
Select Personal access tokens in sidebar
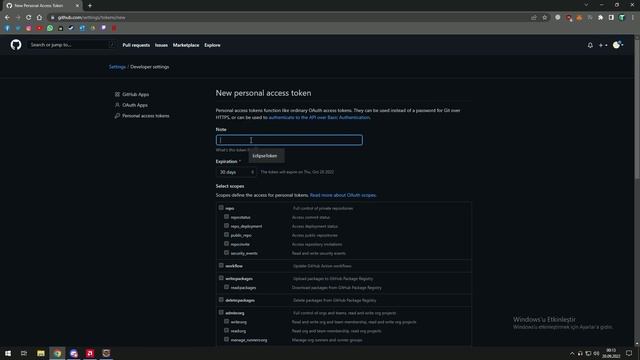(142, 116)
